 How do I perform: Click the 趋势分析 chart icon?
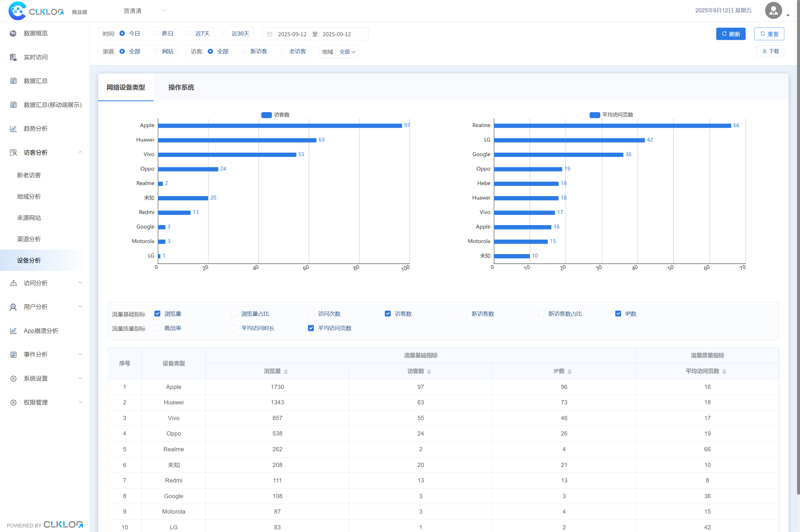(x=13, y=129)
